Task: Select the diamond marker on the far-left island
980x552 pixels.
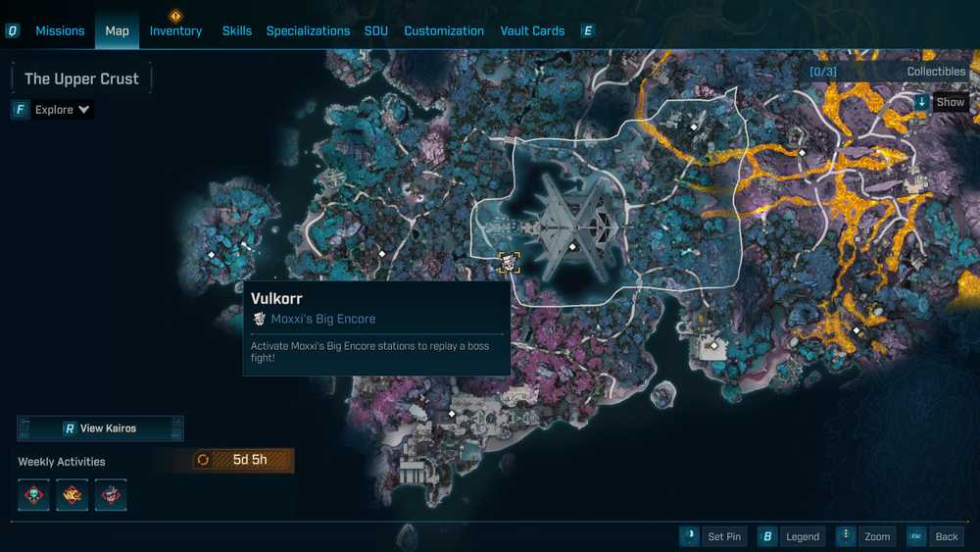Action: (x=212, y=255)
